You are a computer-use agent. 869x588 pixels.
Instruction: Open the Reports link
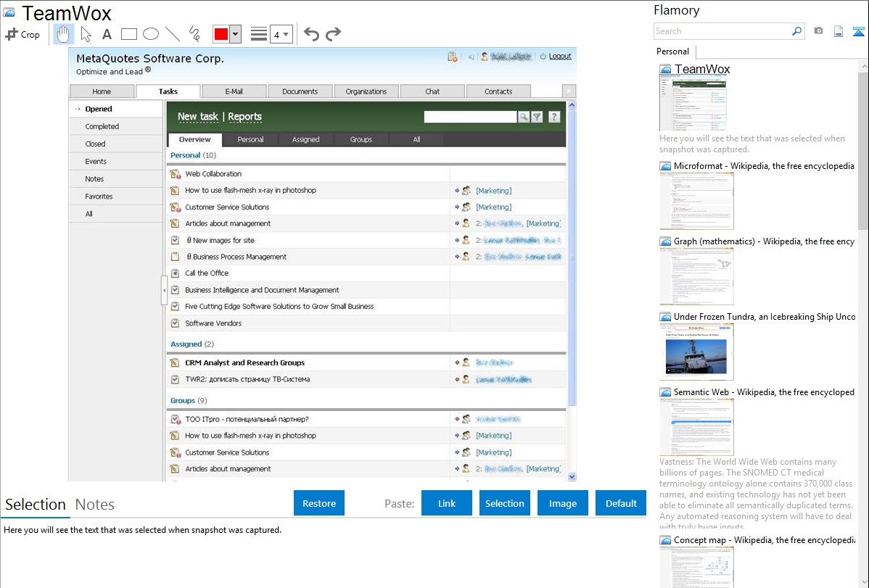(244, 117)
